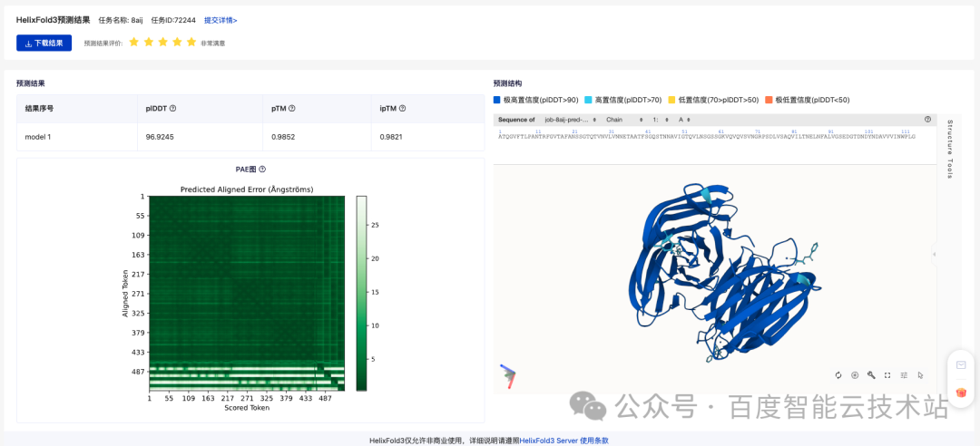Image resolution: width=980 pixels, height=446 pixels.
Task: Click the ipTM value 0.9821
Action: tap(392, 136)
